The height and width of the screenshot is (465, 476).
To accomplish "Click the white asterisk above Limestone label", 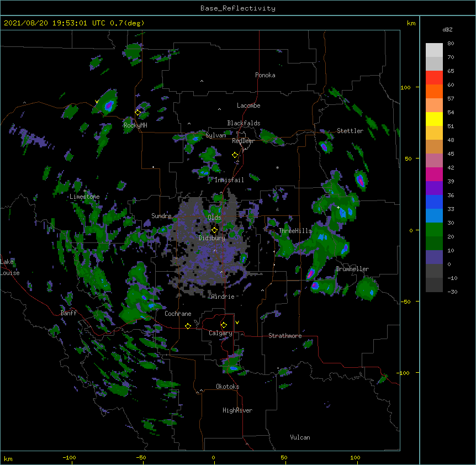I will [x=85, y=191].
